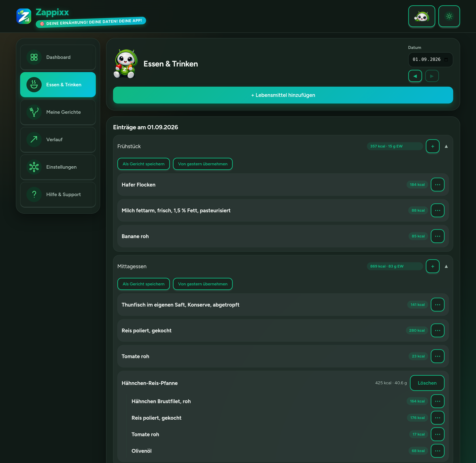Click the Banane roh entry name
Screen dimensions: 476x463
tap(135, 236)
